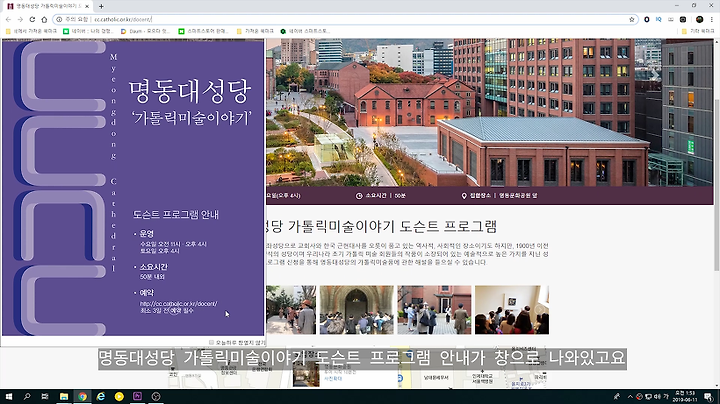Click the browser forward arrow

pyautogui.click(x=20, y=19)
